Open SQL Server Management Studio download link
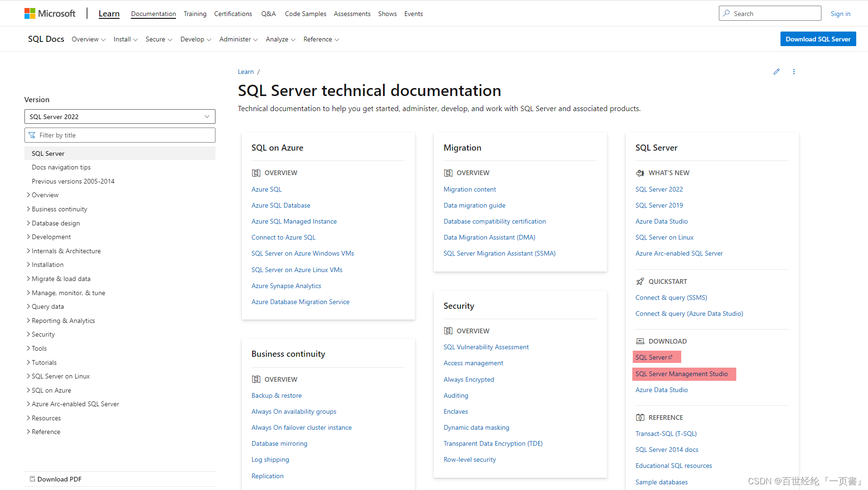 coord(681,374)
